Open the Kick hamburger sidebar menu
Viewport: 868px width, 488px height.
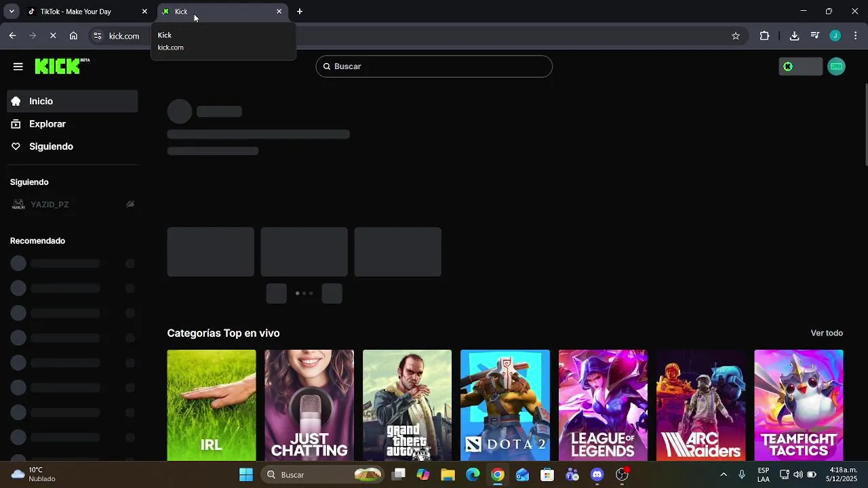pyautogui.click(x=18, y=66)
